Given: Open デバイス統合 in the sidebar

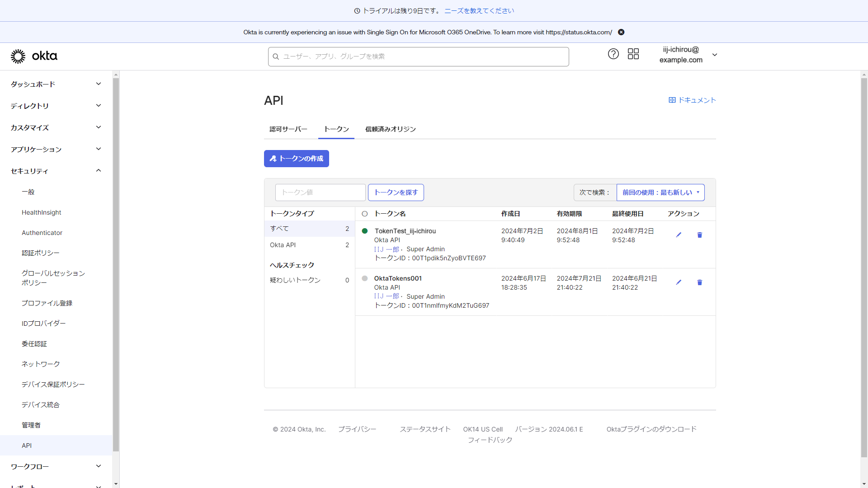Looking at the screenshot, I should click(x=41, y=405).
